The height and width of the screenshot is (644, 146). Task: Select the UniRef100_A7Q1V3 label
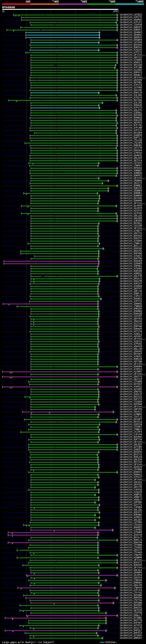(x=131, y=98)
